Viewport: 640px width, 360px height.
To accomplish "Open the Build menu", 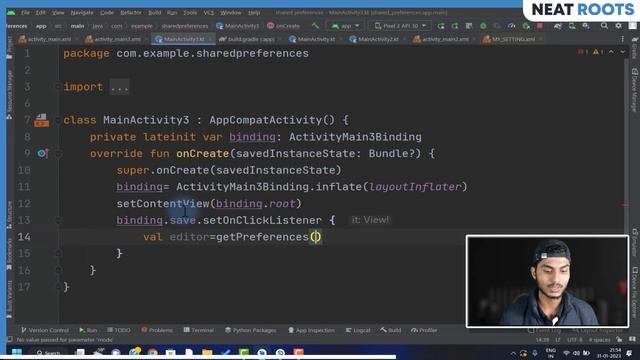I will pos(154,13).
